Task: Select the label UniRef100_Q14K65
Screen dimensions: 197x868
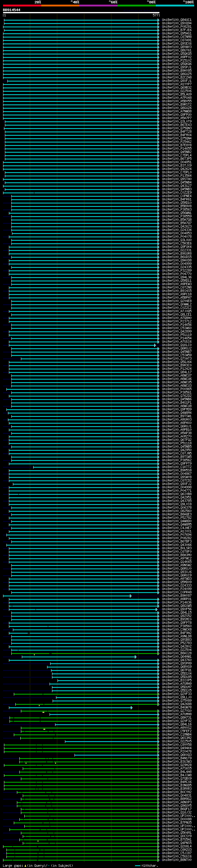Action: (x=177, y=562)
